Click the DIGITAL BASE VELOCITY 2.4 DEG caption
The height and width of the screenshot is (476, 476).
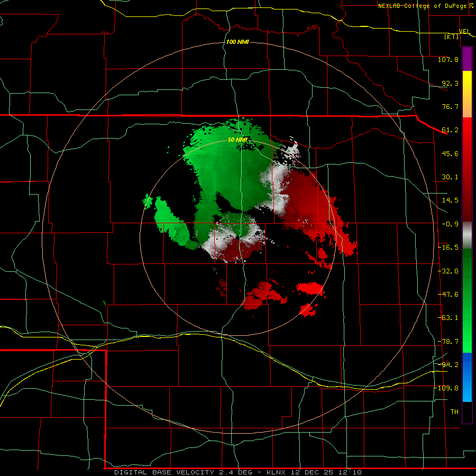pos(183,472)
